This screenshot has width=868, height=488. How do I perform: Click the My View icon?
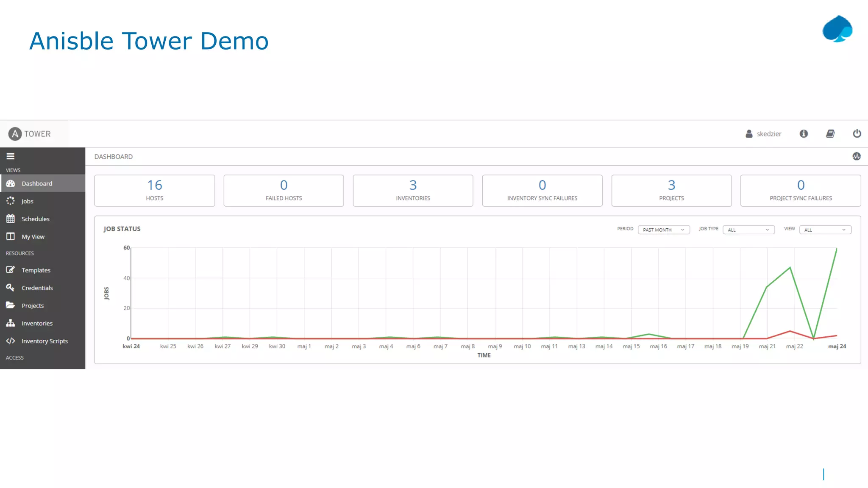11,236
